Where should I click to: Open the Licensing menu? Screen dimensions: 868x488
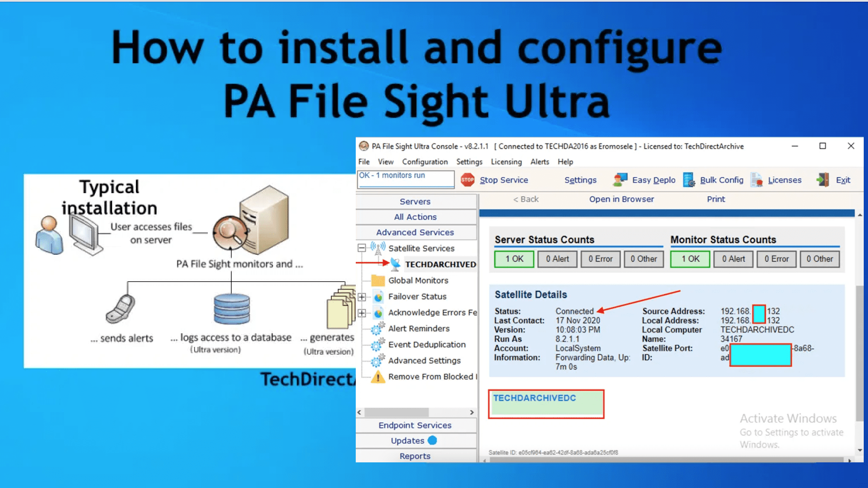point(506,162)
